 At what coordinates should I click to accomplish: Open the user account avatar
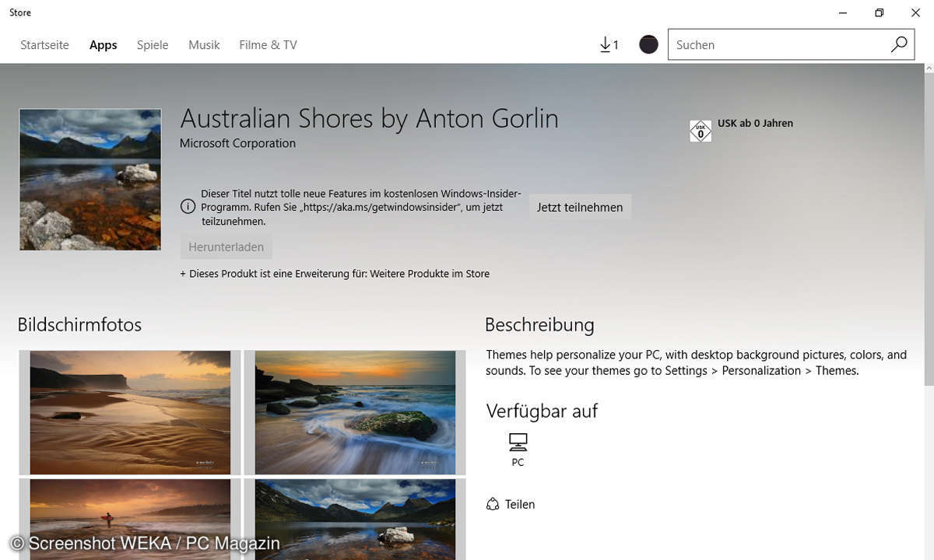point(648,44)
